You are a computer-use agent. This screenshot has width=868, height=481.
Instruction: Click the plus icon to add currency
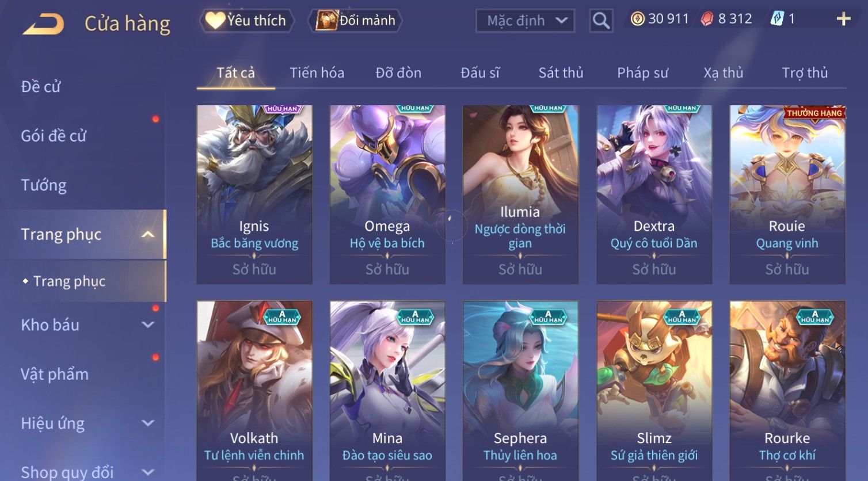pyautogui.click(x=843, y=19)
